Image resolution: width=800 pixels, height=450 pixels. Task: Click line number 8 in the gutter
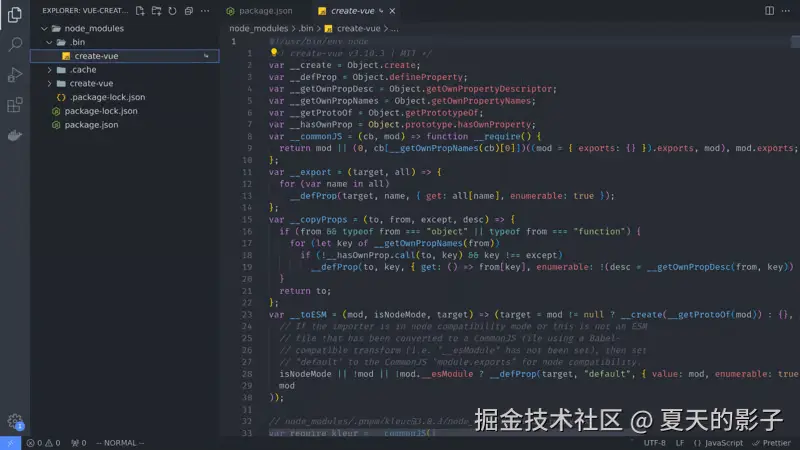coord(249,136)
